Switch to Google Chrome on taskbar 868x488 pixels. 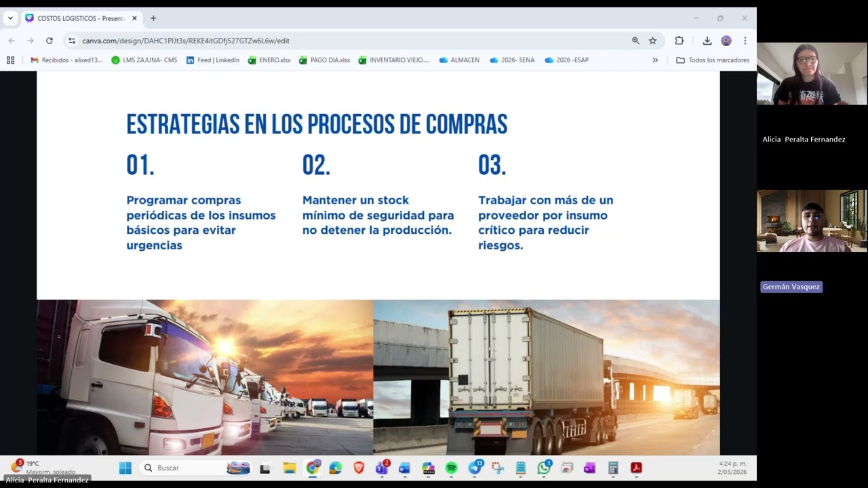313,468
